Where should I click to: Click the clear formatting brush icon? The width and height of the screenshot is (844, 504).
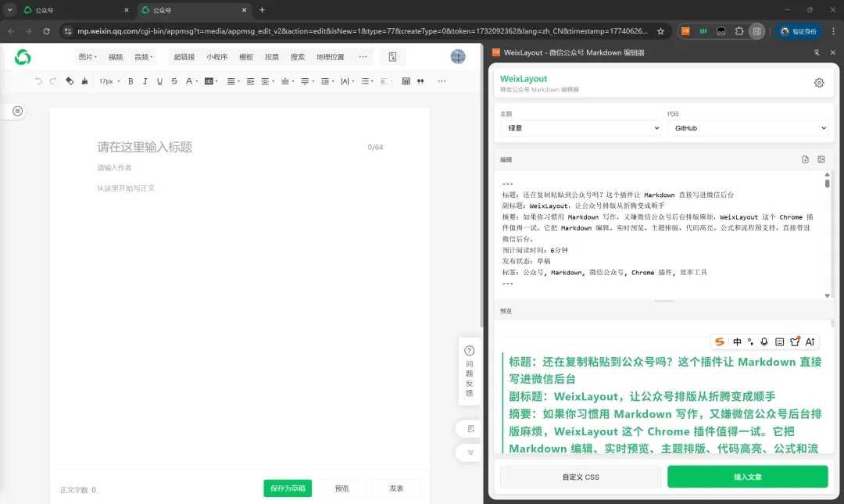[84, 81]
